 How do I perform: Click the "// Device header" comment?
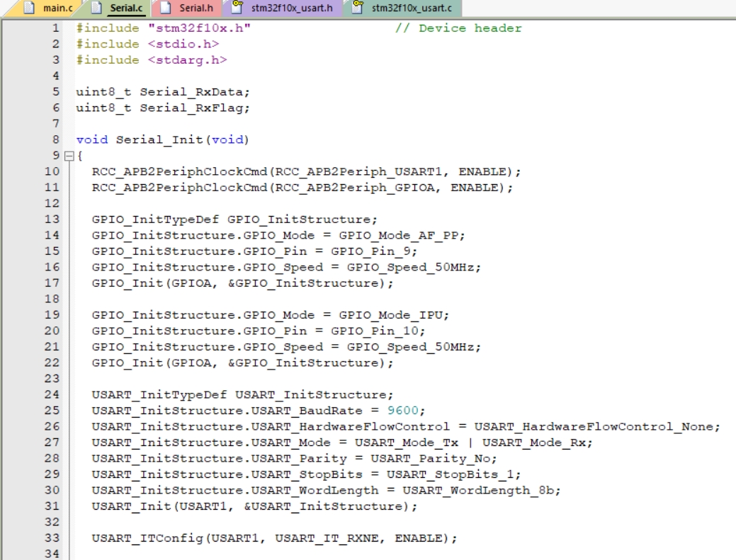pyautogui.click(x=458, y=28)
